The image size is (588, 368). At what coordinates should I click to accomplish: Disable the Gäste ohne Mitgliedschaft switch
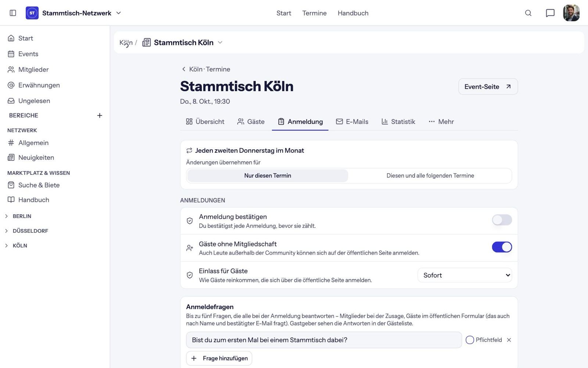coord(502,247)
